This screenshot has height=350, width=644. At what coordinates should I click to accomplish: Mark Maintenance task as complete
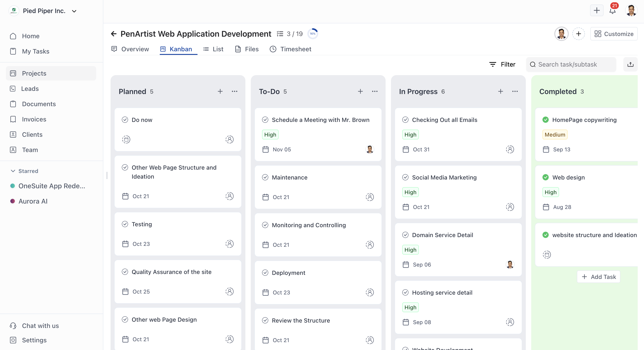point(265,177)
